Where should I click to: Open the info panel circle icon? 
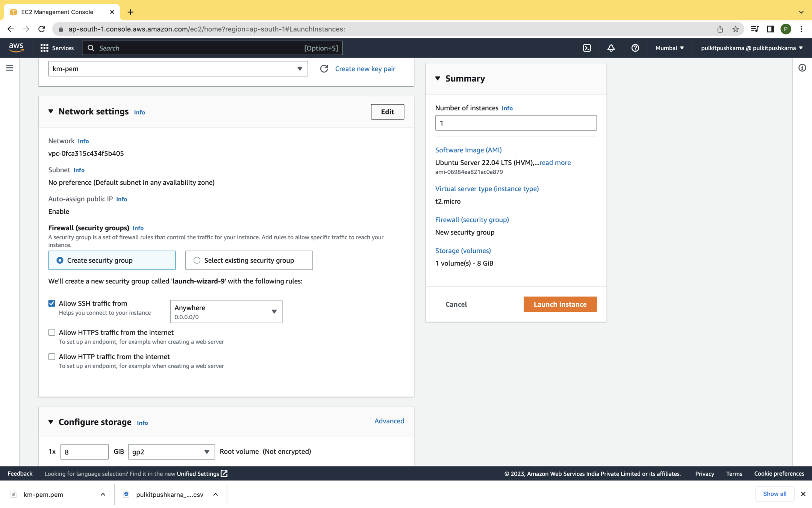[x=802, y=68]
